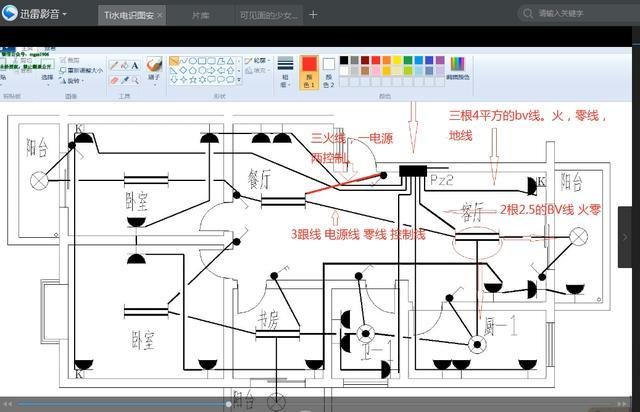Screen dimensions: 640x412
Task: Close the Ti水电识图安 tab
Action: [x=168, y=15]
